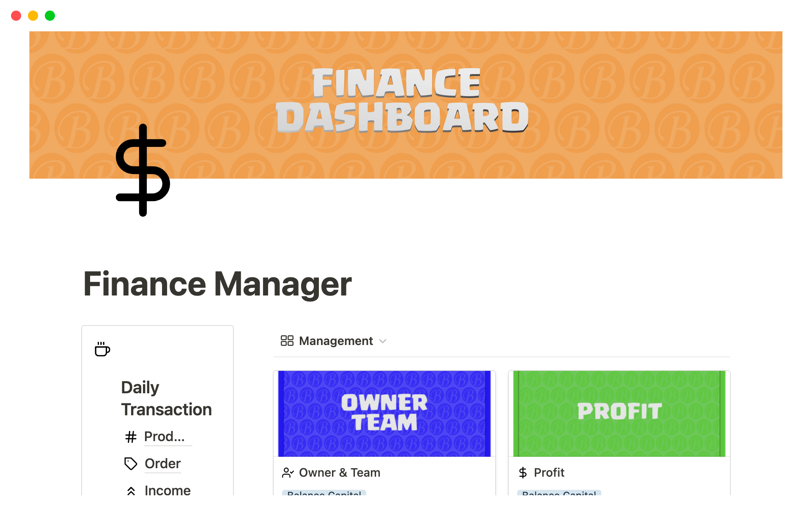Click the Profit card title
This screenshot has width=812, height=508.
pos(549,472)
